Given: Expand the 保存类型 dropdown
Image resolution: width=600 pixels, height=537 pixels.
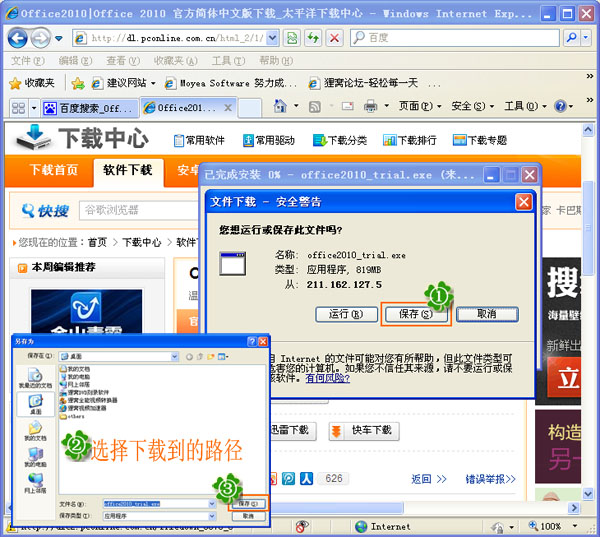Looking at the screenshot, I should pyautogui.click(x=212, y=516).
